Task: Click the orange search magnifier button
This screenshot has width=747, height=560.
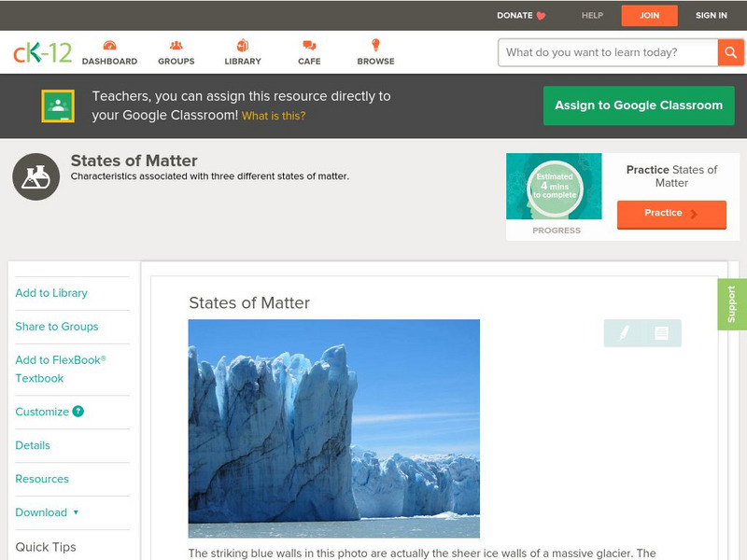Action: click(730, 52)
